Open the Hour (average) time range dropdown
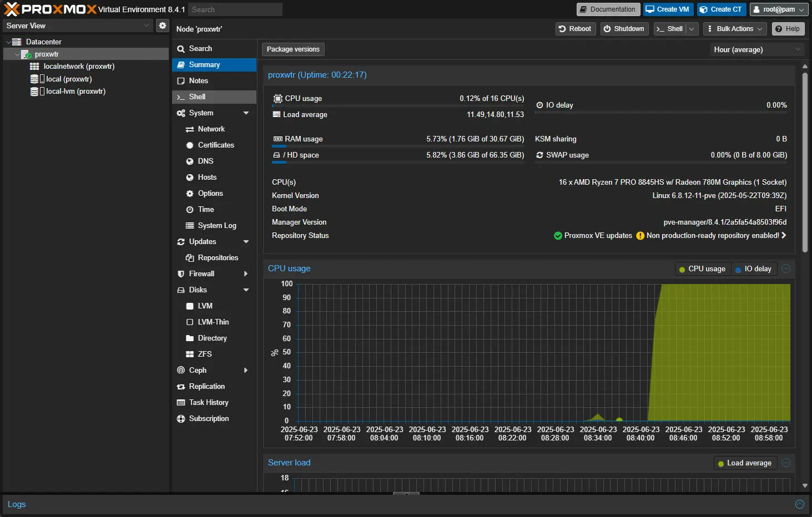Screen dimensions: 812x517 coord(756,49)
